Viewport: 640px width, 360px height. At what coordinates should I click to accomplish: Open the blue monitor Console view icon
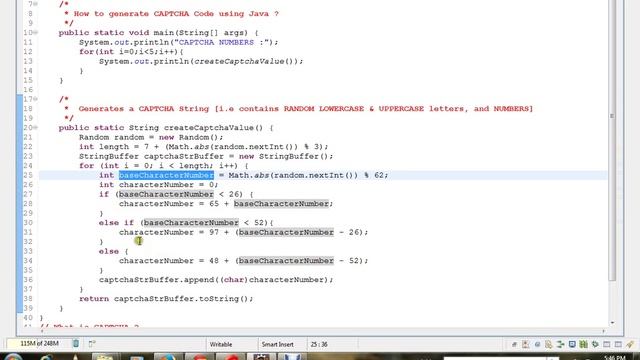(x=572, y=344)
